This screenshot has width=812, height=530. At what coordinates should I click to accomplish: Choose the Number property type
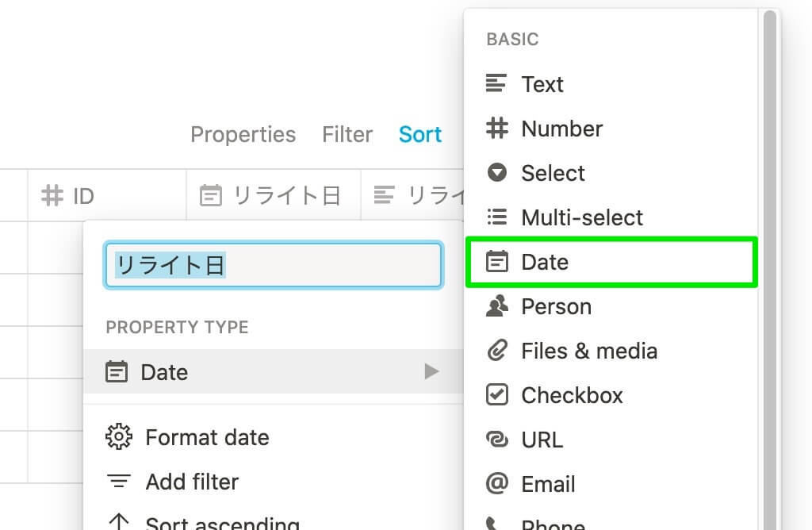click(x=611, y=129)
